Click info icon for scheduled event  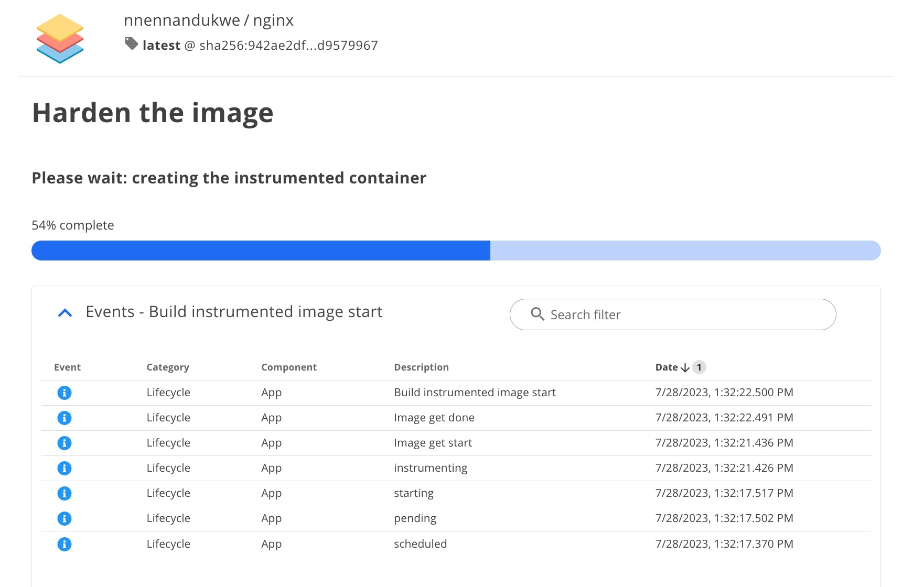(x=65, y=544)
